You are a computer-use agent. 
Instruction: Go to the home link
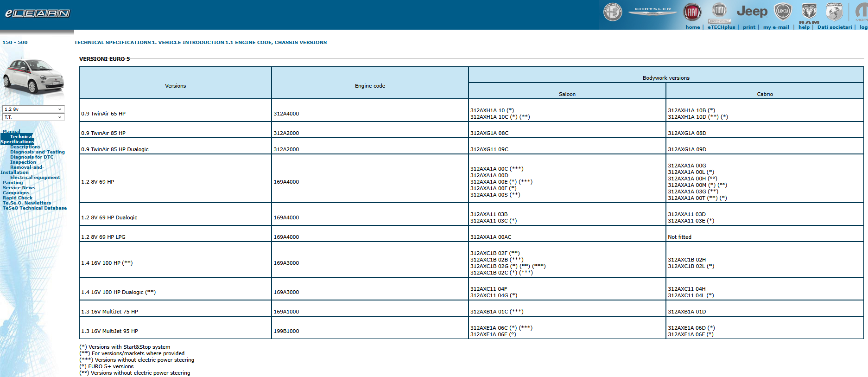coord(693,27)
